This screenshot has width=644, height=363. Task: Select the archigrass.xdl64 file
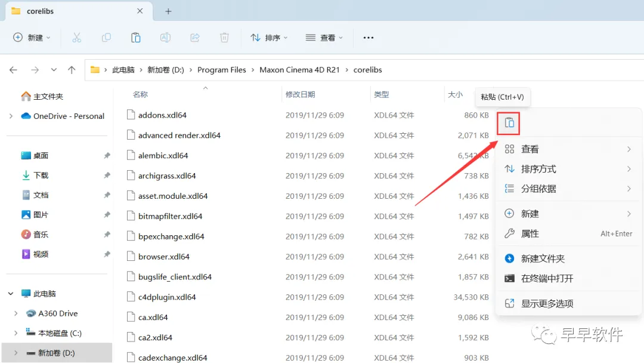(167, 176)
